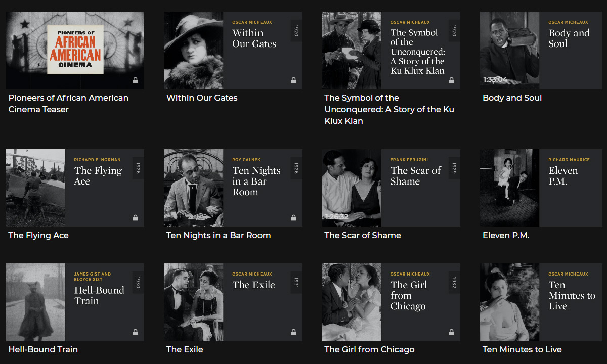Image resolution: width=607 pixels, height=364 pixels.
Task: Open Ten Minutes to Live title link
Action: click(522, 349)
